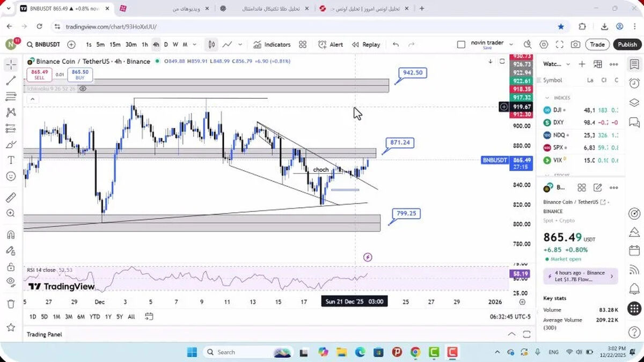The image size is (644, 362).
Task: Select the crosshair cursor tool
Action: 11,65
